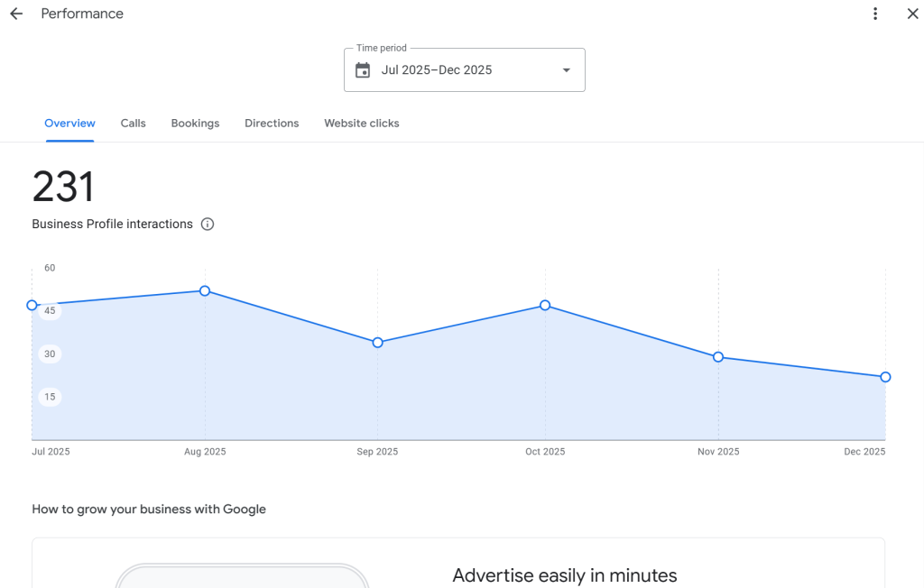924x588 pixels.
Task: Close the Performance page
Action: (x=912, y=14)
